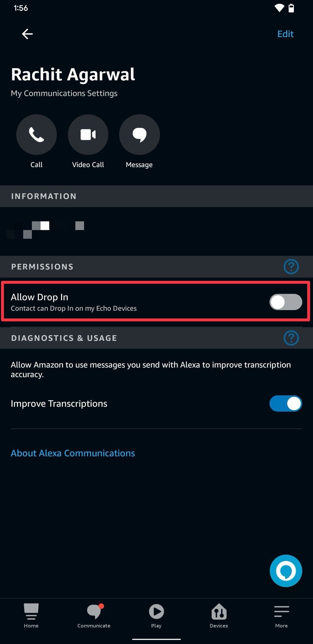Switch to the Home tab
This screenshot has width=313, height=644.
(31, 618)
